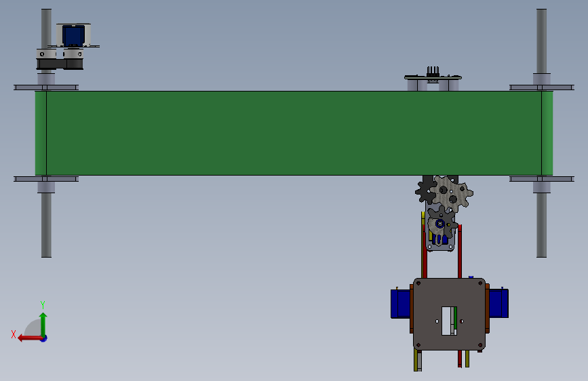
Task: Click the "X" axis label
Action: [14, 334]
